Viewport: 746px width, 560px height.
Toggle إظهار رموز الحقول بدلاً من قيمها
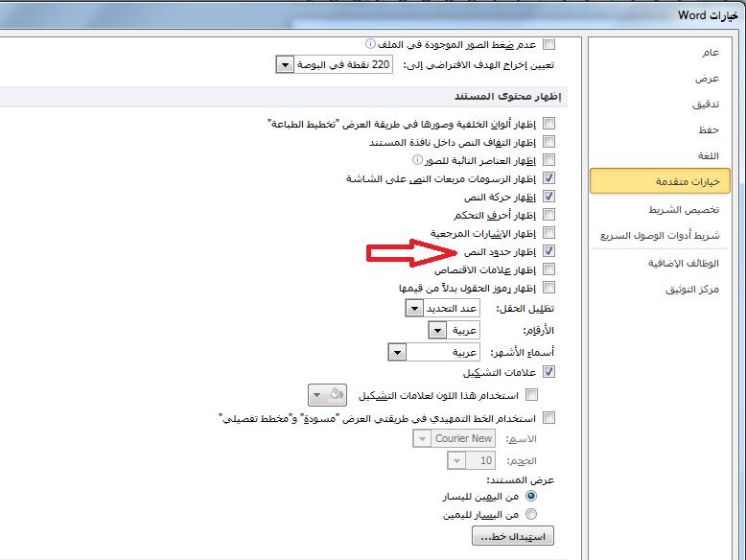[x=548, y=288]
